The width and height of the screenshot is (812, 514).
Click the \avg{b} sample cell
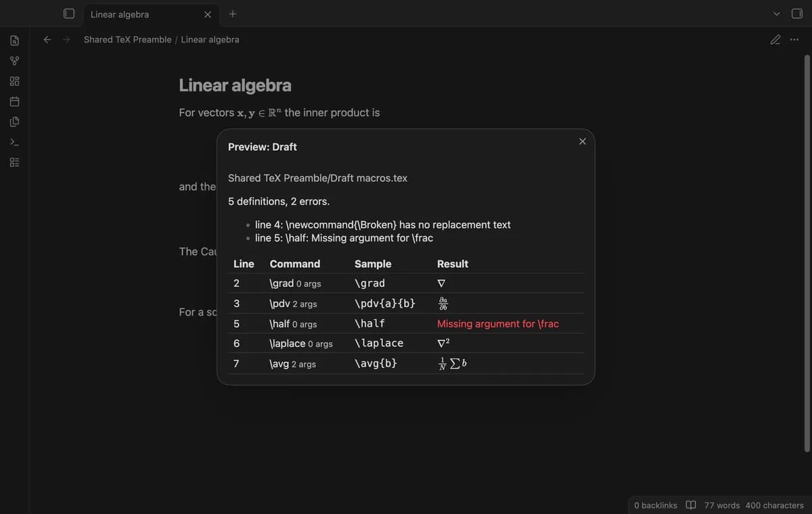(376, 364)
